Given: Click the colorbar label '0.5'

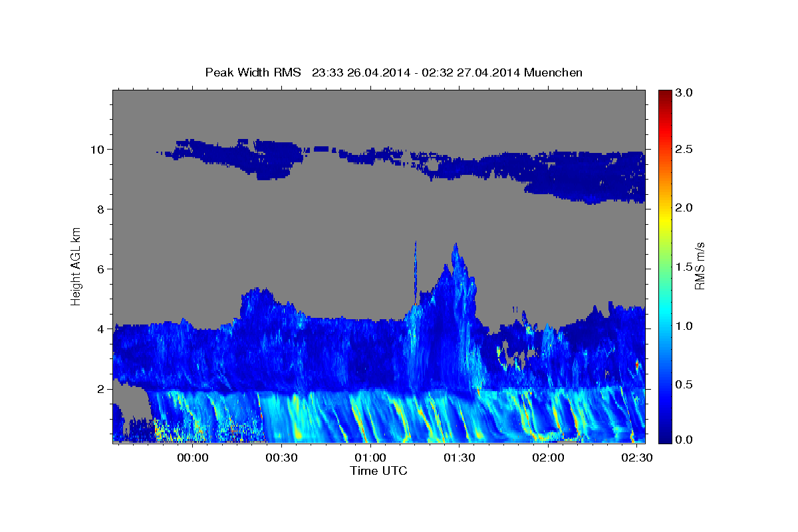Looking at the screenshot, I should [685, 384].
